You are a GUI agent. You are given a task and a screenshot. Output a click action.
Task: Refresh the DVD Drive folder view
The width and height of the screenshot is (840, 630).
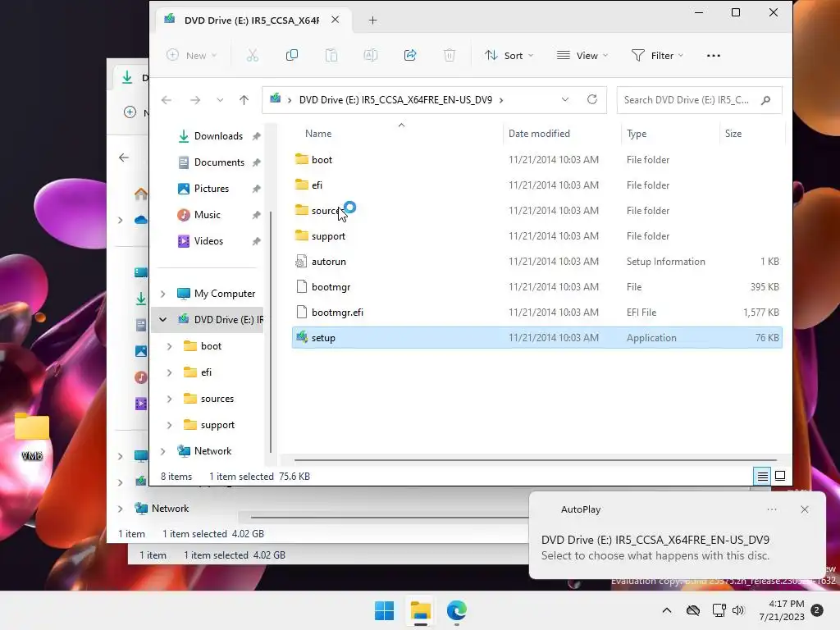[x=592, y=99]
